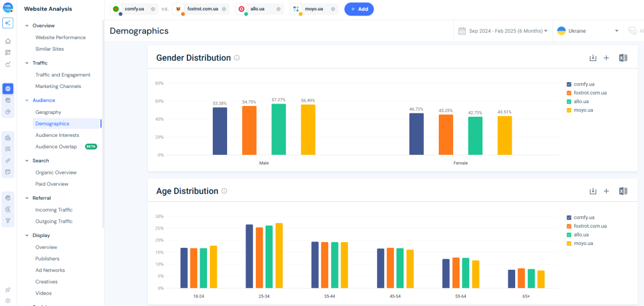
Task: Open the bar chart icon in left rail
Action: 8,137
